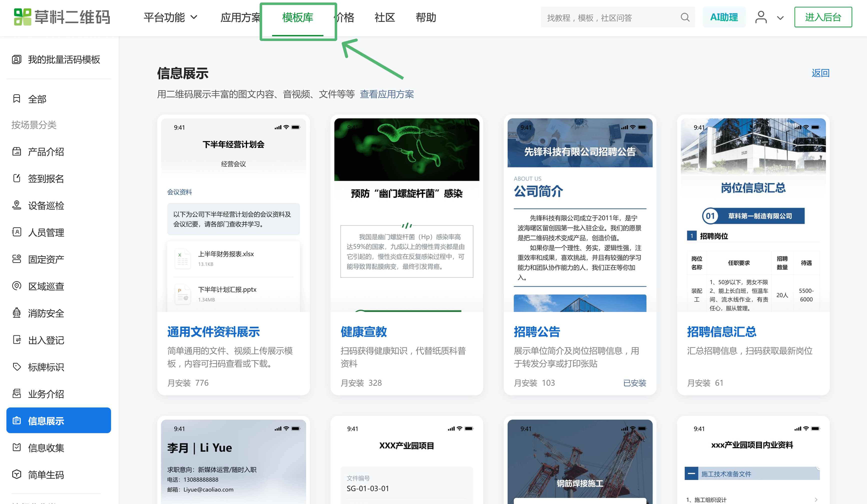Open the user account avatar icon
867x504 pixels.
[761, 17]
